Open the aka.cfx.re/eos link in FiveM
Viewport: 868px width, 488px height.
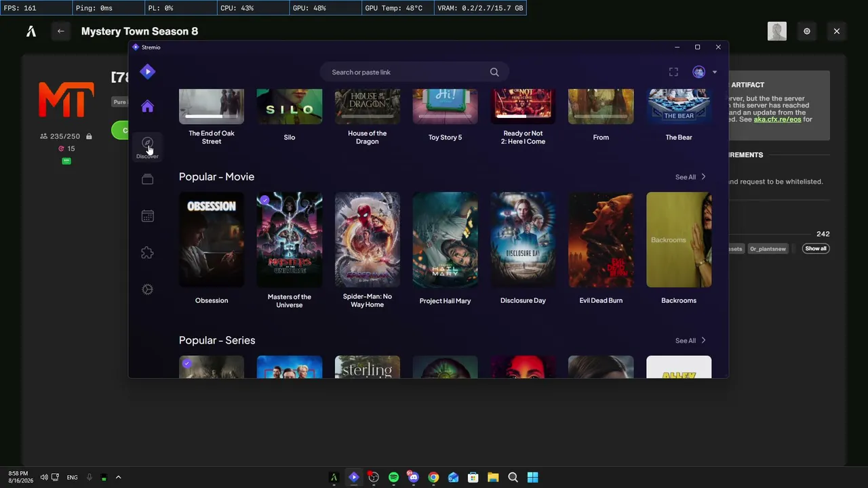coord(777,120)
